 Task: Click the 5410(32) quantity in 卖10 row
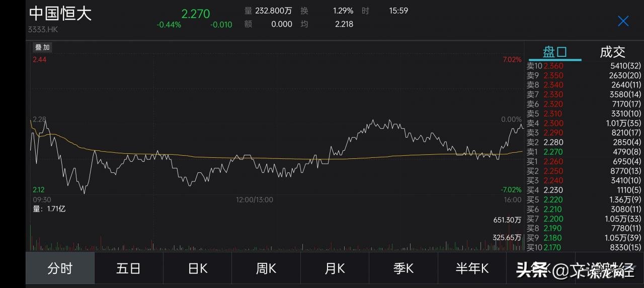coord(625,66)
